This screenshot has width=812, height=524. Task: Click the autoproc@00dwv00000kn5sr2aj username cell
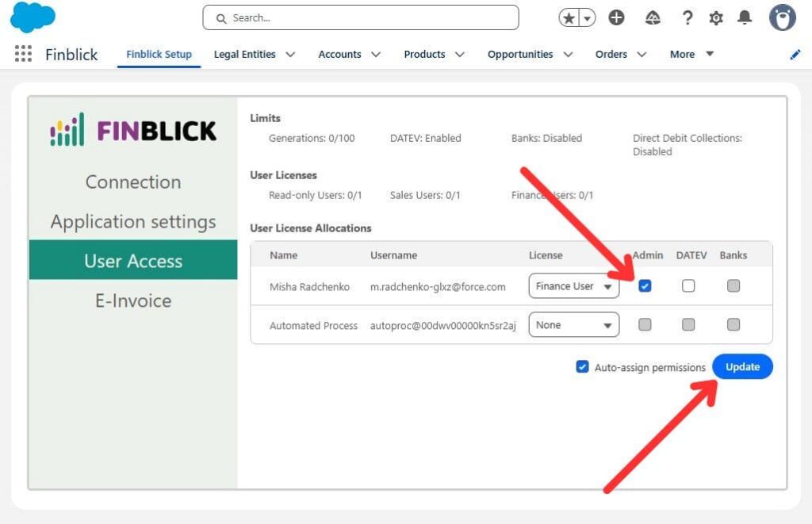(x=442, y=326)
